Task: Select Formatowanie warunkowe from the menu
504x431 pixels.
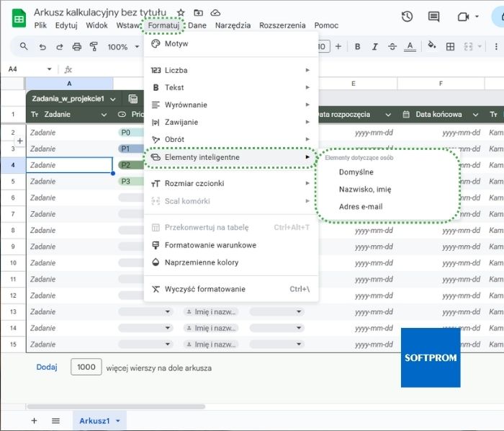Action: (210, 245)
